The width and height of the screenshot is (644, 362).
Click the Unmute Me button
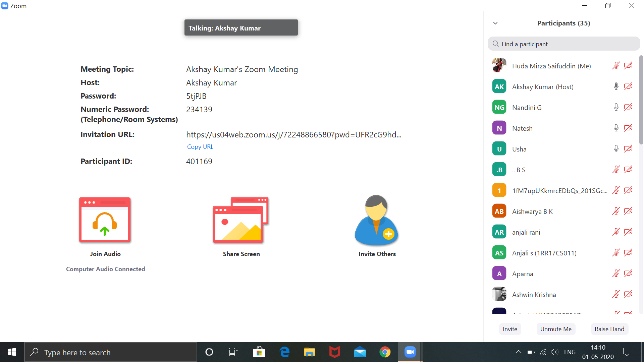556,329
